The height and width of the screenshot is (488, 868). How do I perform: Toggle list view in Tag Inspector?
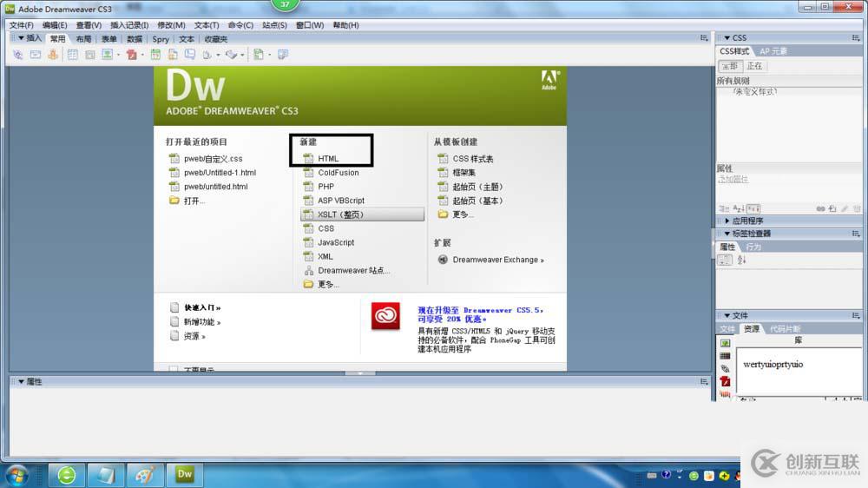[x=741, y=260]
